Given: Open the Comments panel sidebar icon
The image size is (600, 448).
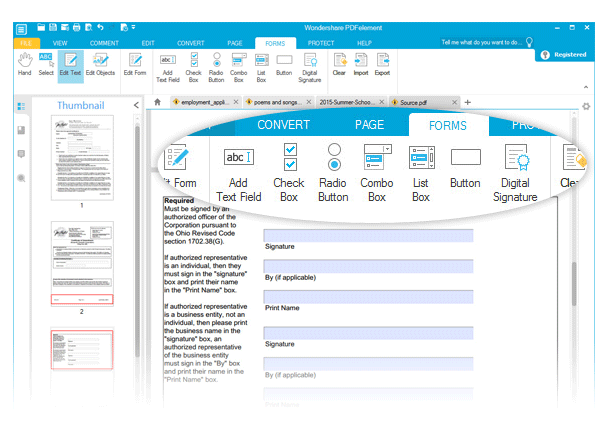Looking at the screenshot, I should click(21, 154).
